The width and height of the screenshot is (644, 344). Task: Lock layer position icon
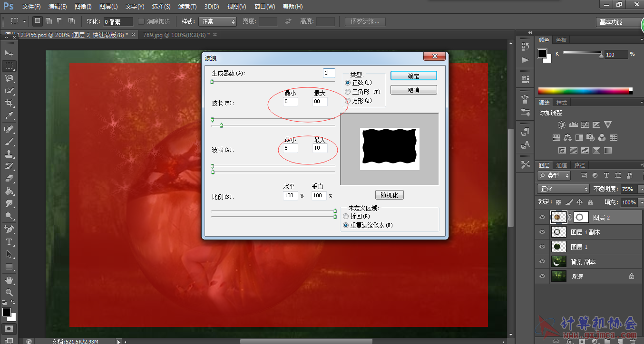(x=579, y=202)
